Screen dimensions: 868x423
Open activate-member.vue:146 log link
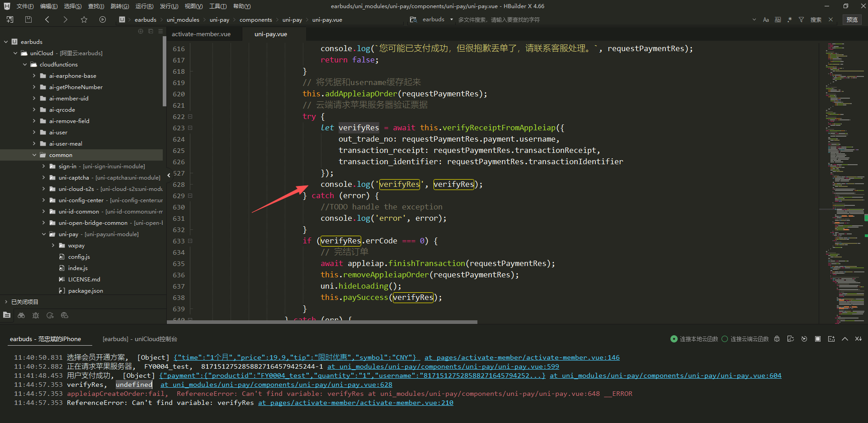point(522,357)
